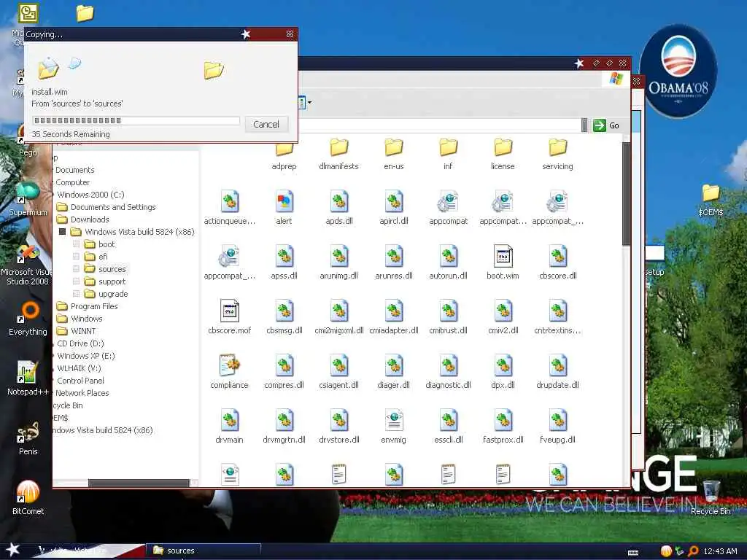Open the Supermium desktop shortcut
Viewport: 747px width, 560px height.
[x=28, y=199]
